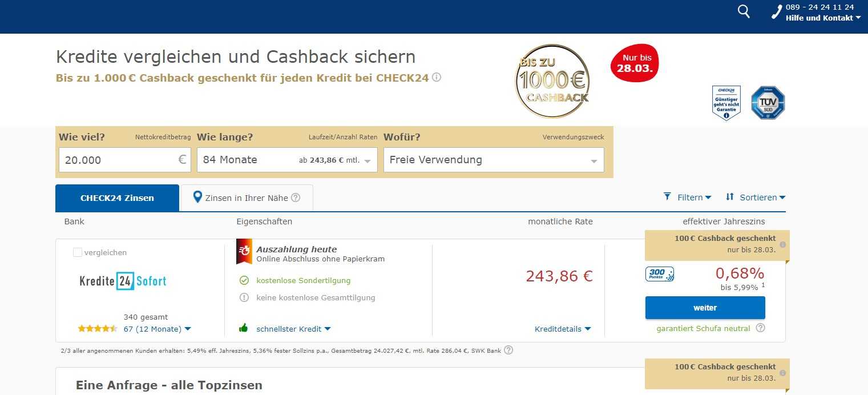868x395 pixels.
Task: Tick the vergleichen checkbox for Kredite24 Sofort
Action: pyautogui.click(x=78, y=252)
